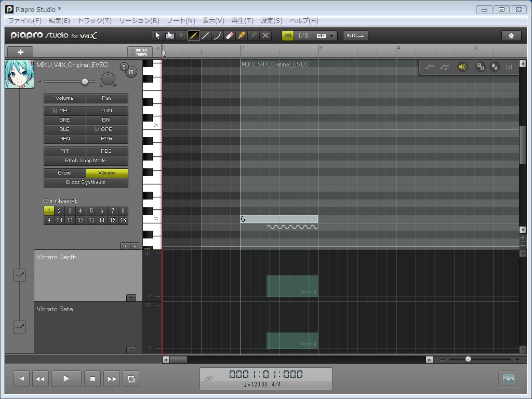
Task: Click the pan rotary knob
Action: point(108,79)
